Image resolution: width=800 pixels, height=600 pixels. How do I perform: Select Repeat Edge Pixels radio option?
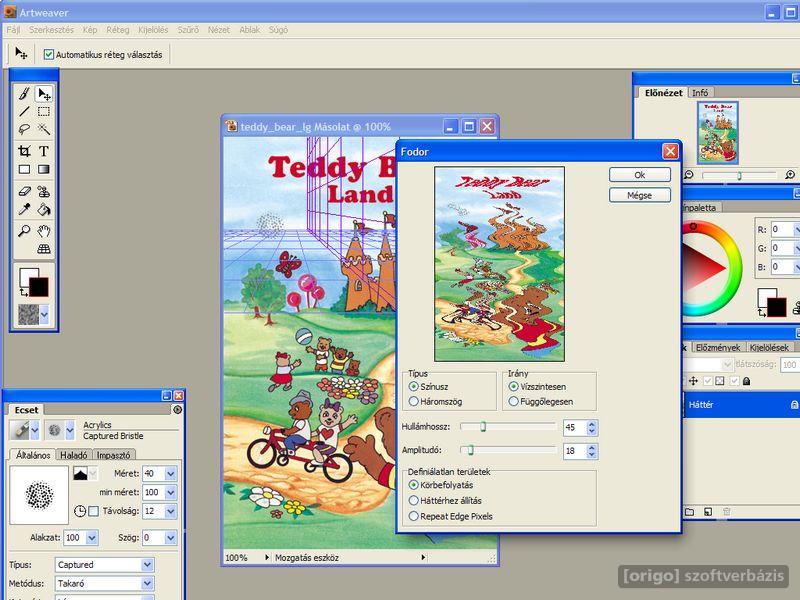click(x=414, y=516)
